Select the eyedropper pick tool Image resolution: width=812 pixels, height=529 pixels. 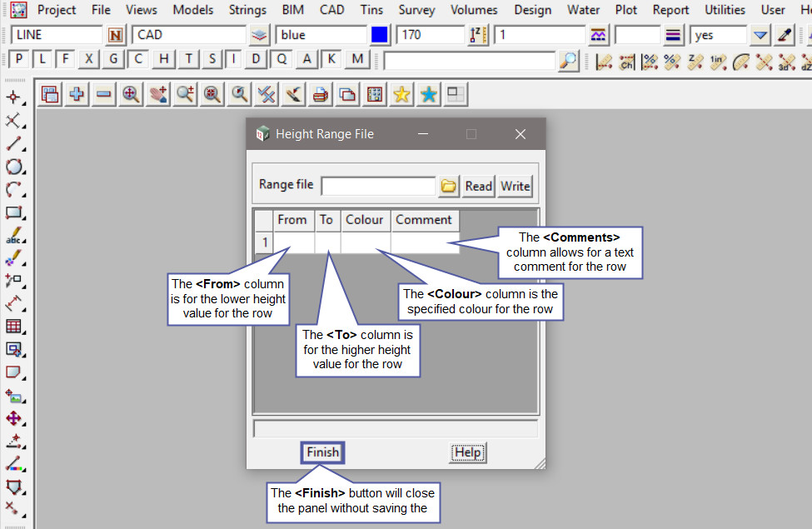[785, 35]
